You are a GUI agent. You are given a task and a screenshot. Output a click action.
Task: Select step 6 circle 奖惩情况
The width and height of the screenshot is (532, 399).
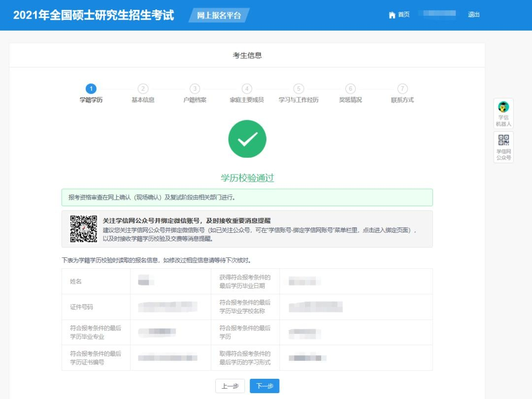click(x=350, y=89)
